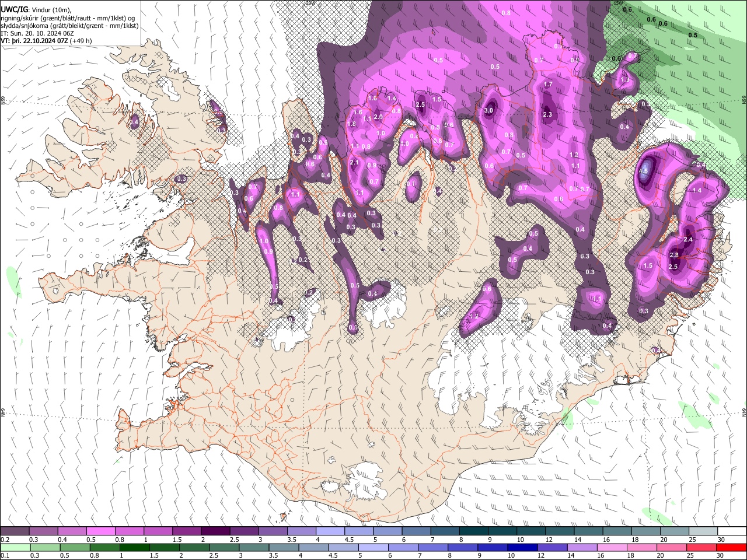Pick the dark purple swatch between 0.2 and 0.3
This screenshot has width=747, height=560.
15,531
